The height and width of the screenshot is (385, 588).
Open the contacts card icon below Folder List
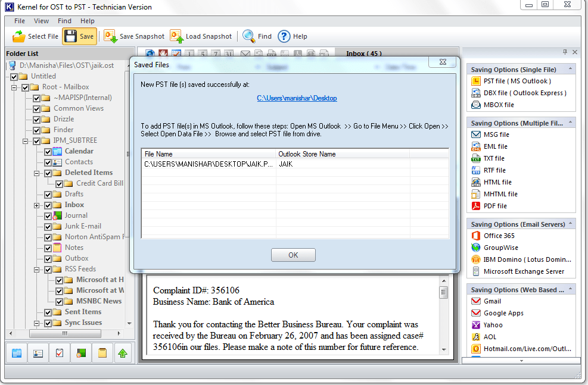(38, 353)
